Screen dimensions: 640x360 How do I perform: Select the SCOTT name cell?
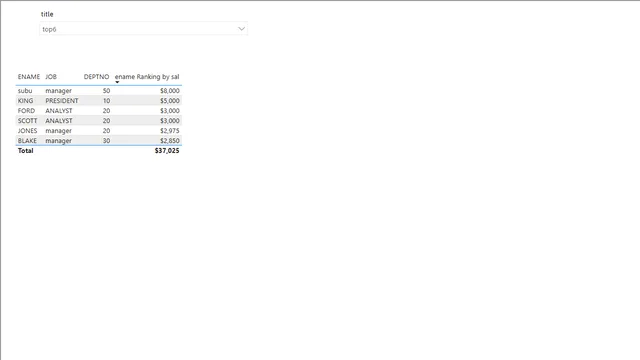point(27,120)
